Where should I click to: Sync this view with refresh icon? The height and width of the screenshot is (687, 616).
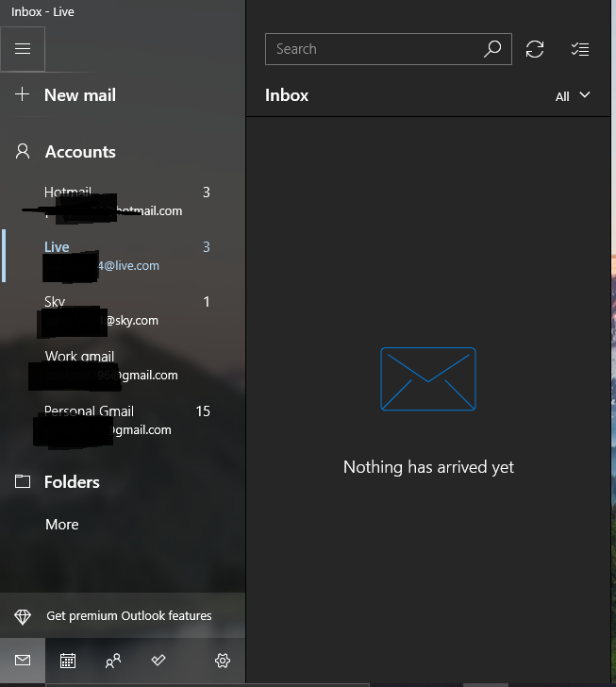[535, 49]
